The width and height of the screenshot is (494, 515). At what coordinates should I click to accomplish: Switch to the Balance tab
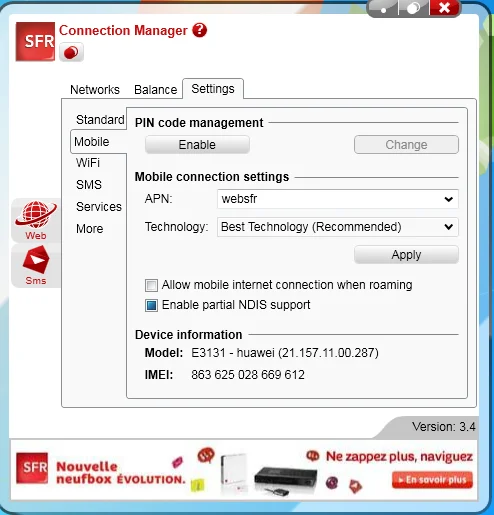(x=156, y=90)
